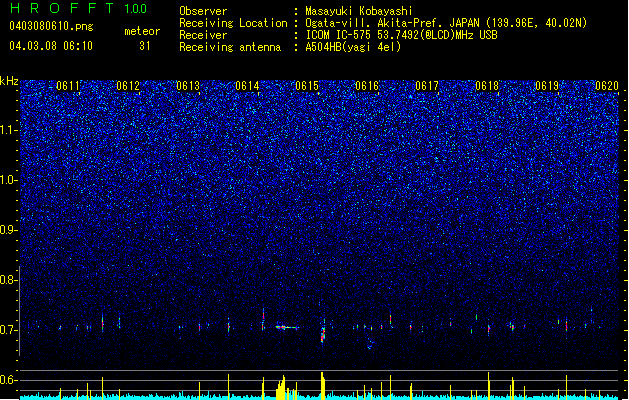This screenshot has height=400, width=629.
Task: Click the timestamp 04.03.08 06:10
Action: coord(51,46)
